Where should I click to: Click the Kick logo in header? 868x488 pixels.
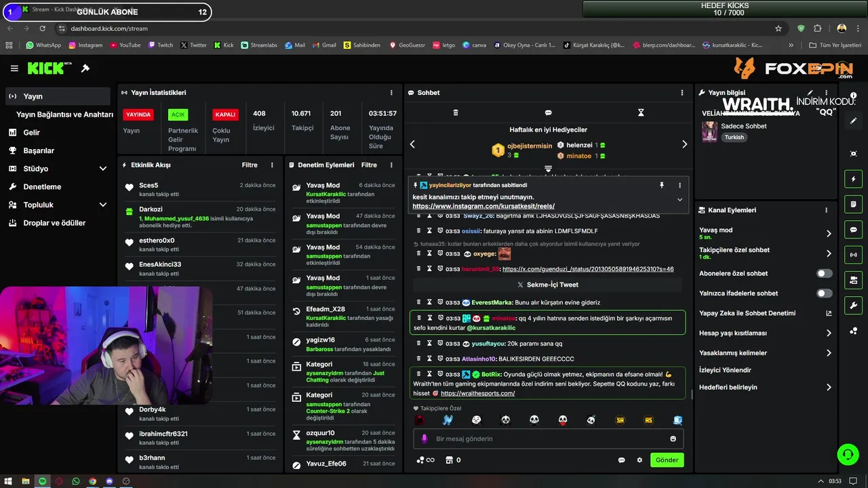pos(49,68)
